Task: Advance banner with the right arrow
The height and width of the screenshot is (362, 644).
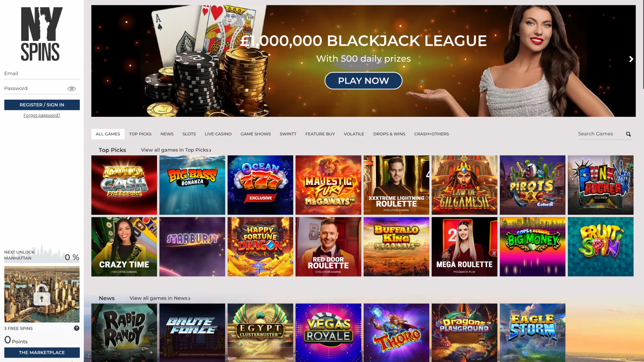Action: (631, 59)
